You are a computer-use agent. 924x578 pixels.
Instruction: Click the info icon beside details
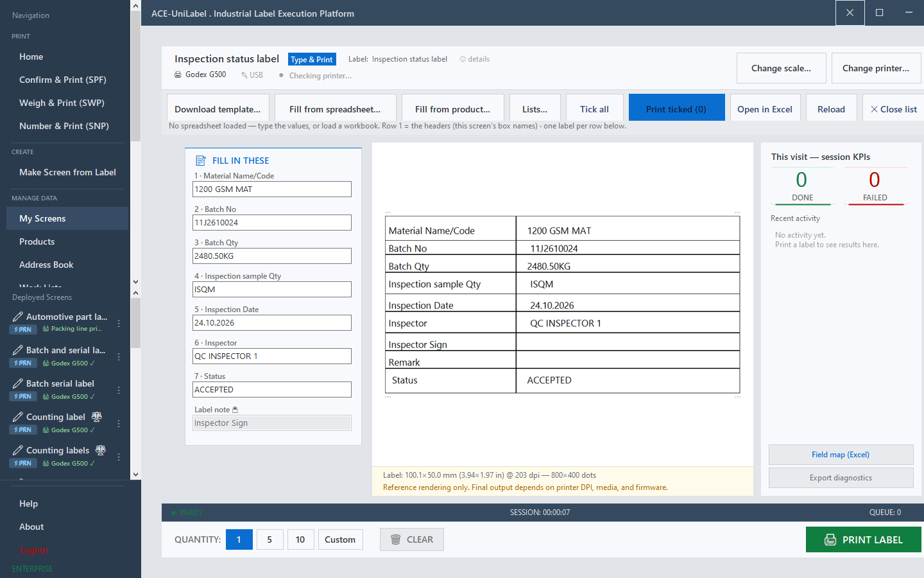[463, 59]
